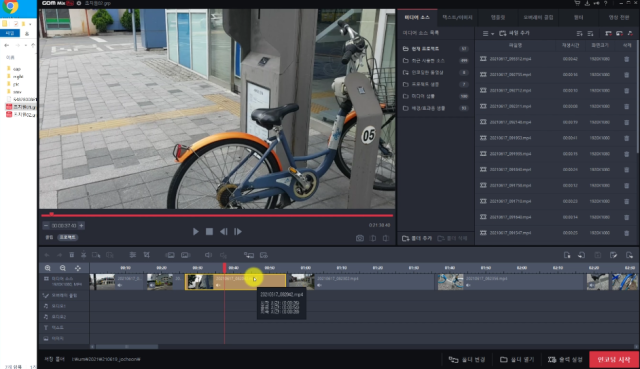The width and height of the screenshot is (640, 369).
Task: Fit the timeline to window icon
Action: [x=78, y=268]
